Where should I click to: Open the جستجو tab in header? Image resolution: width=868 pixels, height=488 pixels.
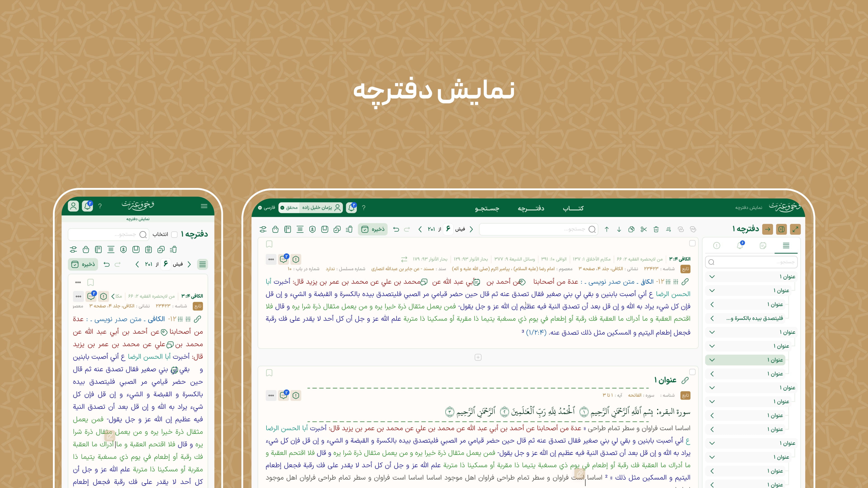tap(487, 209)
